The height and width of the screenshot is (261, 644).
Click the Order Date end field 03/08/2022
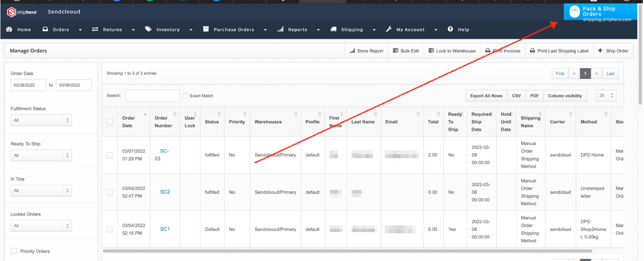[x=74, y=85]
